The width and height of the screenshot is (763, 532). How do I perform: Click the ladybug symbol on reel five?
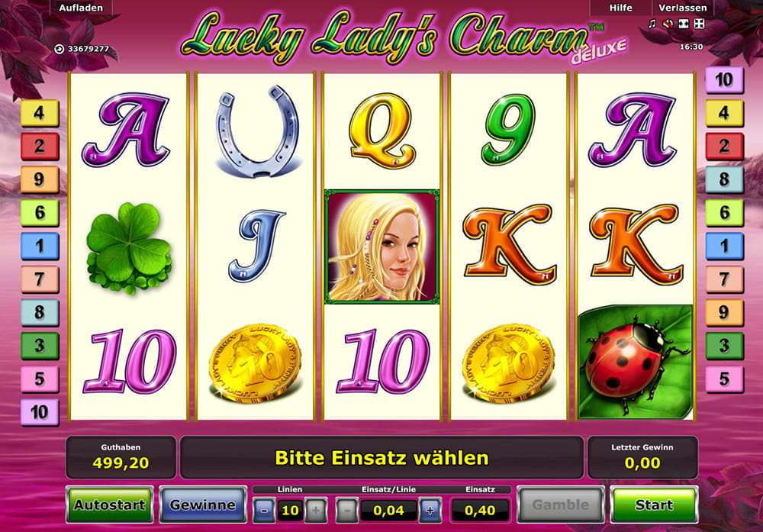tap(635, 362)
